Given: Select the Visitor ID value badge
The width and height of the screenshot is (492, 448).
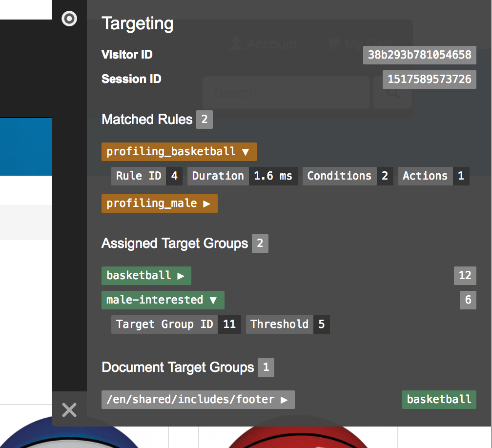Looking at the screenshot, I should 419,55.
